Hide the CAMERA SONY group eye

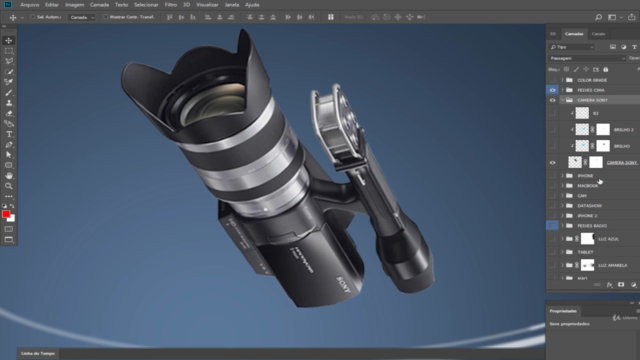tap(552, 100)
